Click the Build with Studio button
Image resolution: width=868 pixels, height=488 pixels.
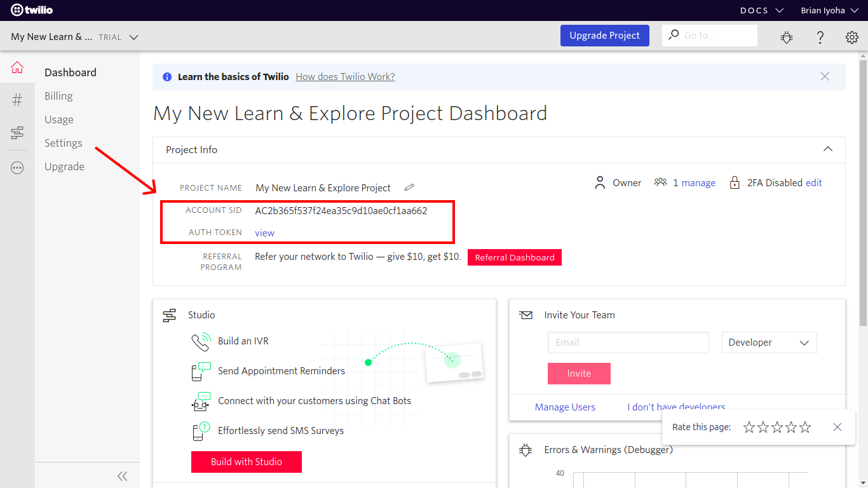(247, 462)
